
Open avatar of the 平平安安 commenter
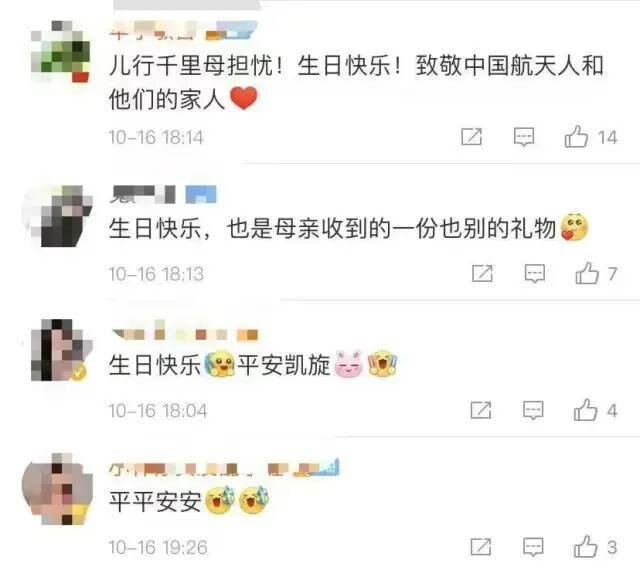click(x=57, y=489)
